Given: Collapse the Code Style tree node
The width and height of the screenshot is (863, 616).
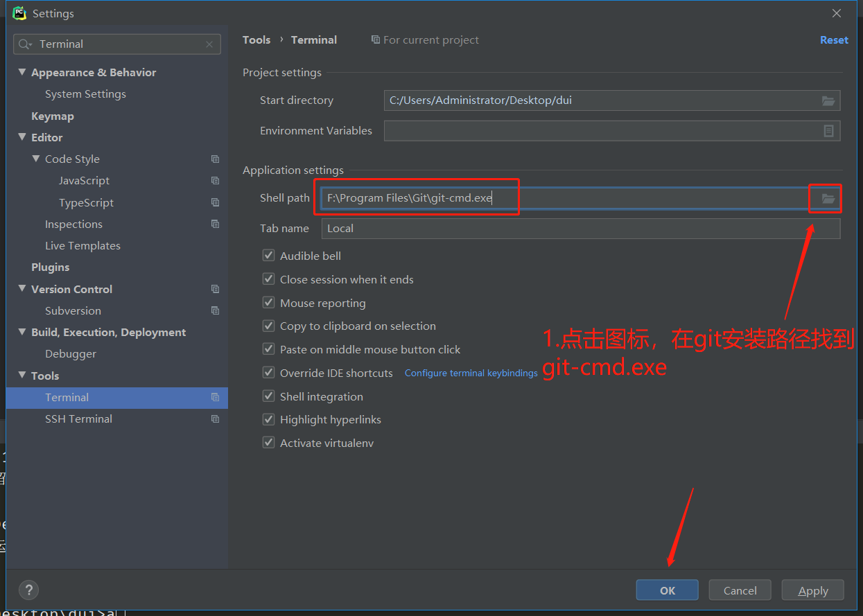Looking at the screenshot, I should [x=36, y=159].
